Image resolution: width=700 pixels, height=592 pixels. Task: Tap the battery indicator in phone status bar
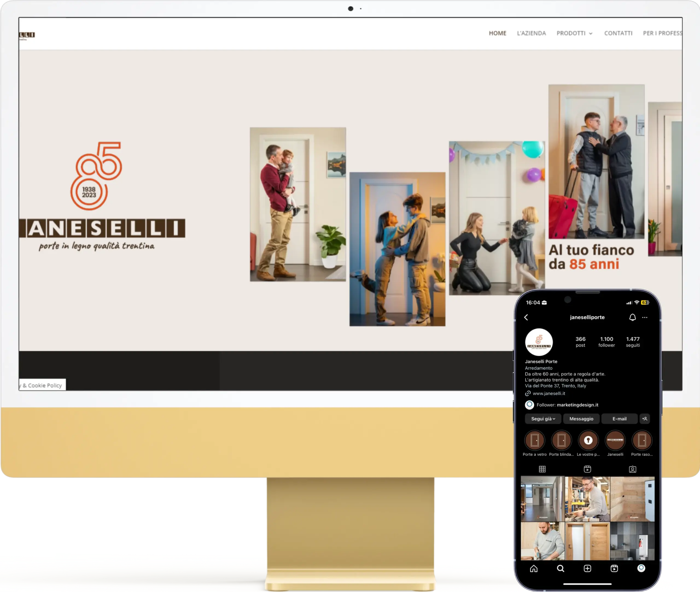coord(645,302)
